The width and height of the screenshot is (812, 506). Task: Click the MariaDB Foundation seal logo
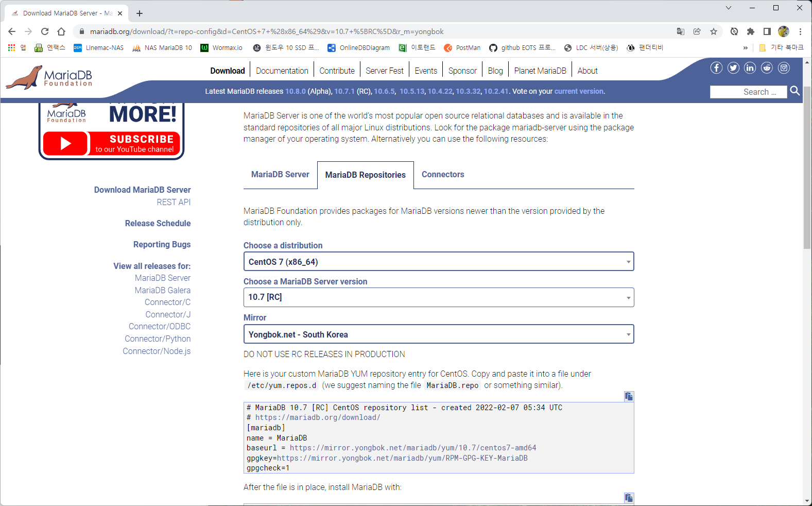pyautogui.click(x=49, y=77)
